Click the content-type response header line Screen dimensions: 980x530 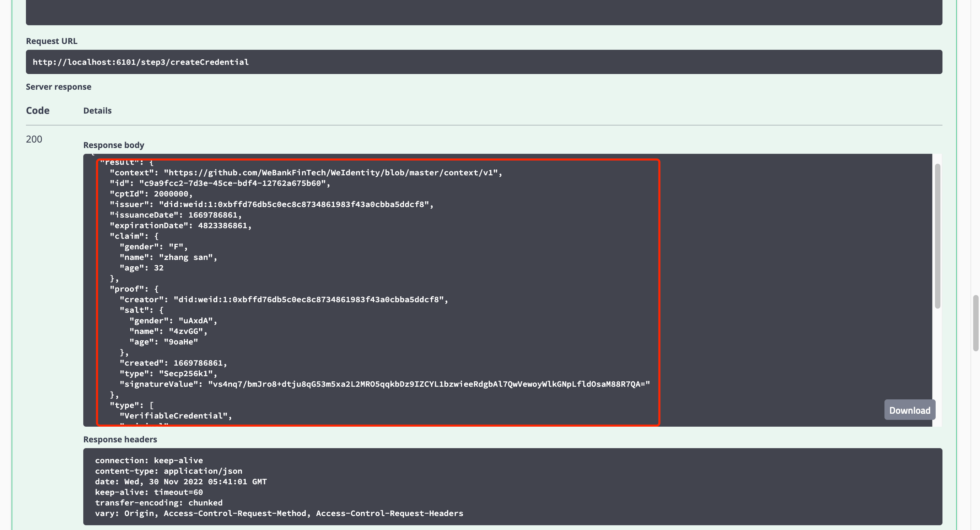coord(168,471)
